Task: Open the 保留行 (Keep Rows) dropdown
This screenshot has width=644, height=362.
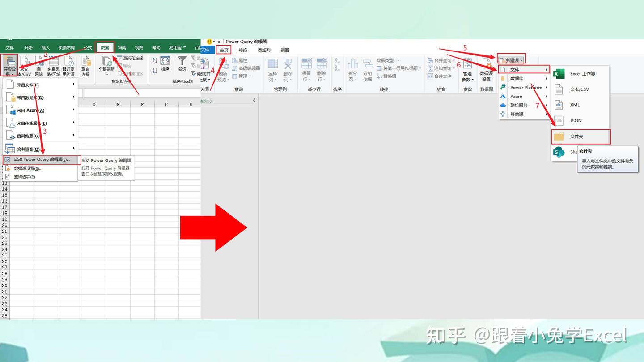Action: point(306,70)
